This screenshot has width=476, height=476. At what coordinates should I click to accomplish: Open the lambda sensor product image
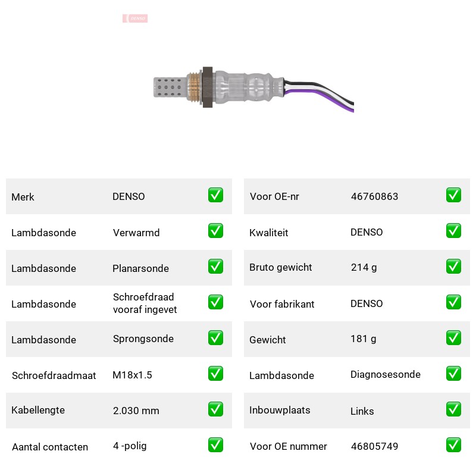[253, 90]
